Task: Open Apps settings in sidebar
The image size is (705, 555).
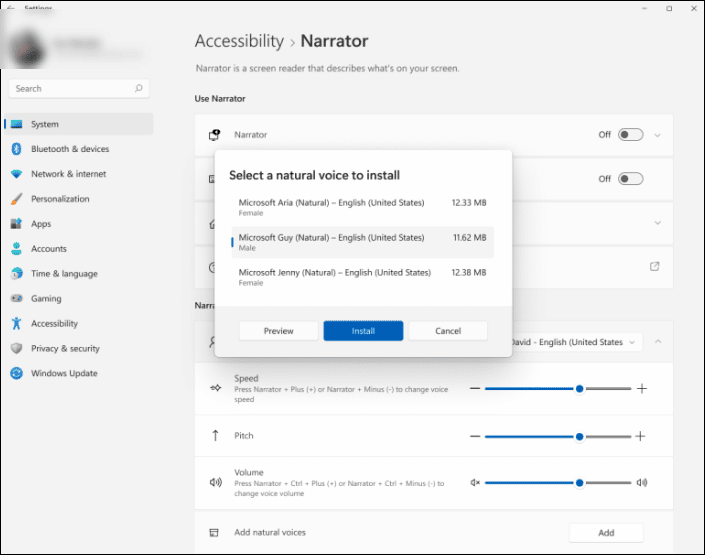Action: click(79, 224)
